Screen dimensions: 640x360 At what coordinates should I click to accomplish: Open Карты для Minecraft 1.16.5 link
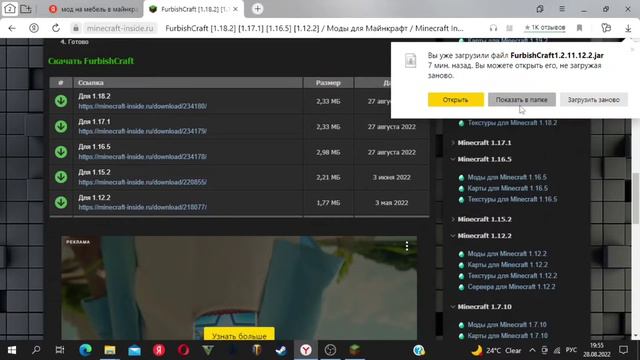(x=507, y=188)
